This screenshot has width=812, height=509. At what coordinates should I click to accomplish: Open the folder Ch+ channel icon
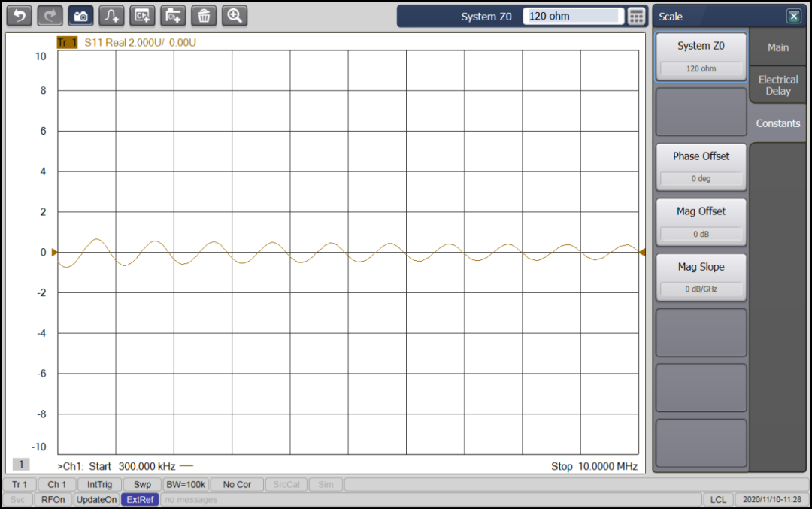pos(173,15)
